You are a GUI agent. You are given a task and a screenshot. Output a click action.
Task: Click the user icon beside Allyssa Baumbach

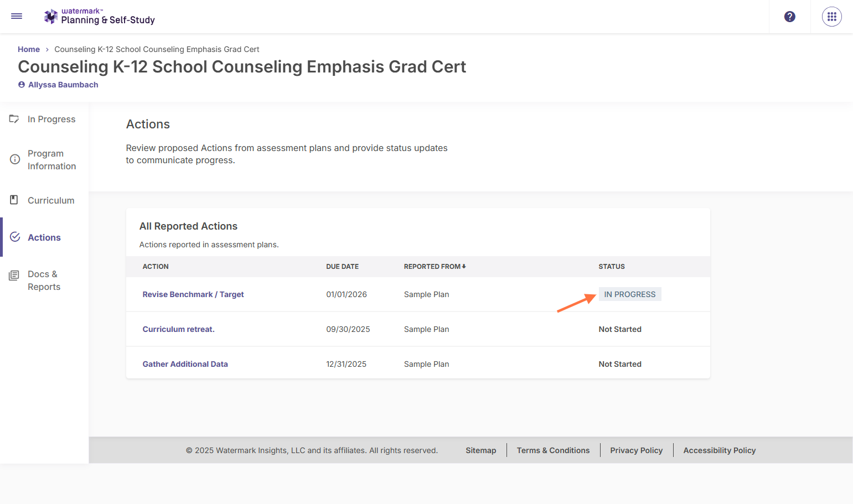22,85
